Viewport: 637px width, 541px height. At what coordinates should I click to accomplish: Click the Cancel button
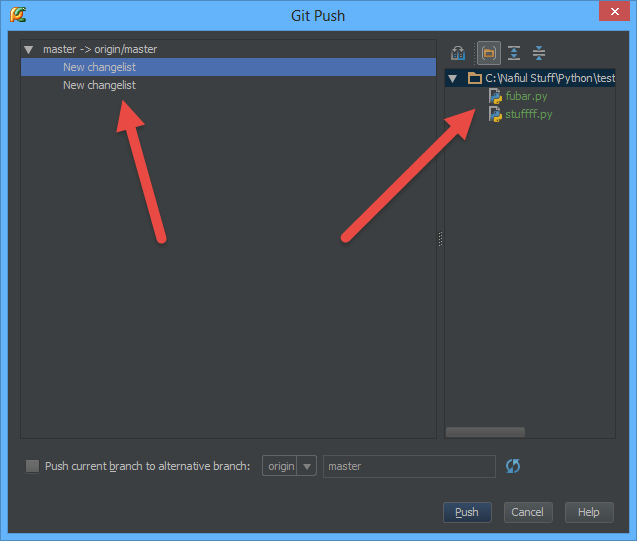click(528, 512)
